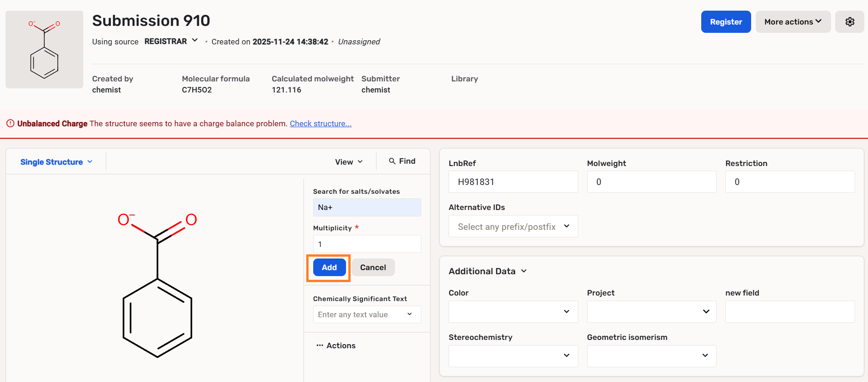Click the Find magnifier icon
The height and width of the screenshot is (382, 868).
pos(392,161)
